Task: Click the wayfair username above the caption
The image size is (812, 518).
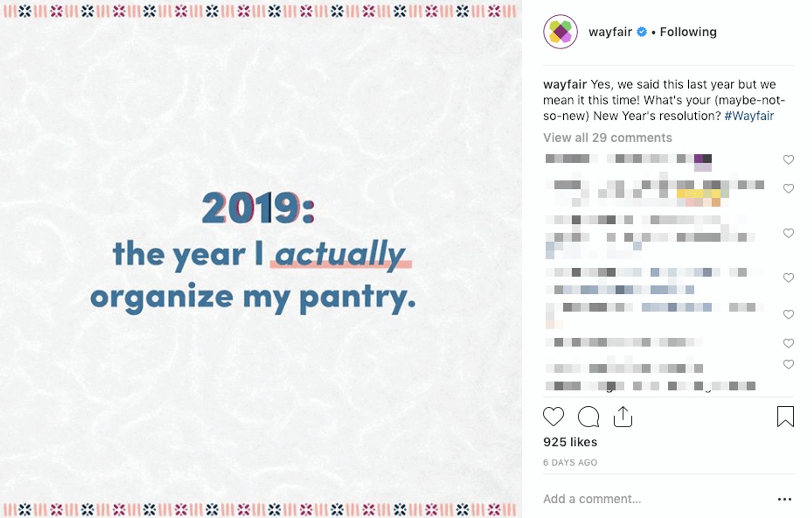Action: 564,84
